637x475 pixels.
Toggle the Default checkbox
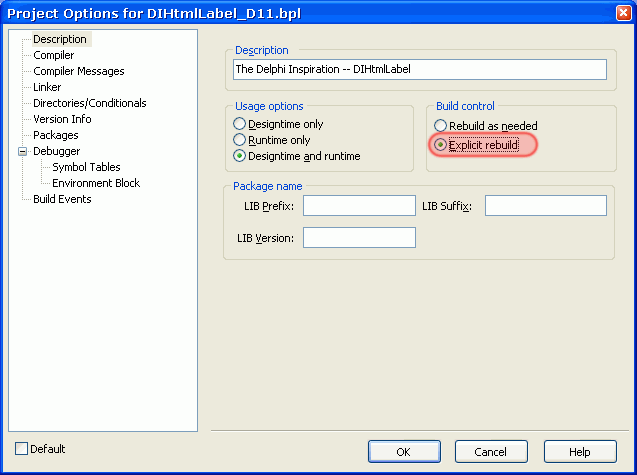pos(22,449)
